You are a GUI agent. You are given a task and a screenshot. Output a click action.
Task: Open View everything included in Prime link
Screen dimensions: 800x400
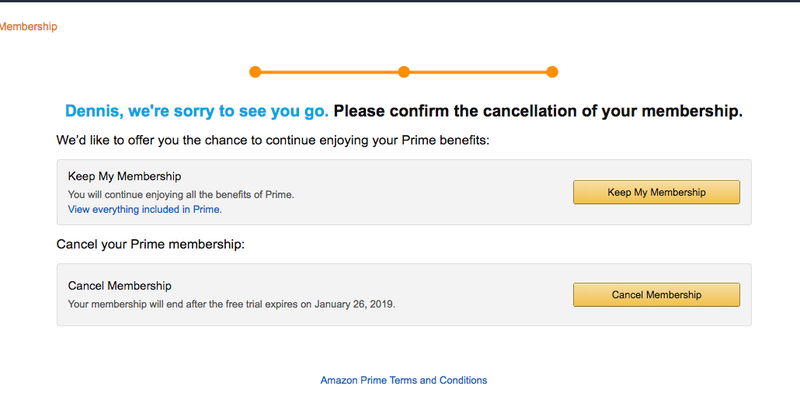pyautogui.click(x=145, y=210)
